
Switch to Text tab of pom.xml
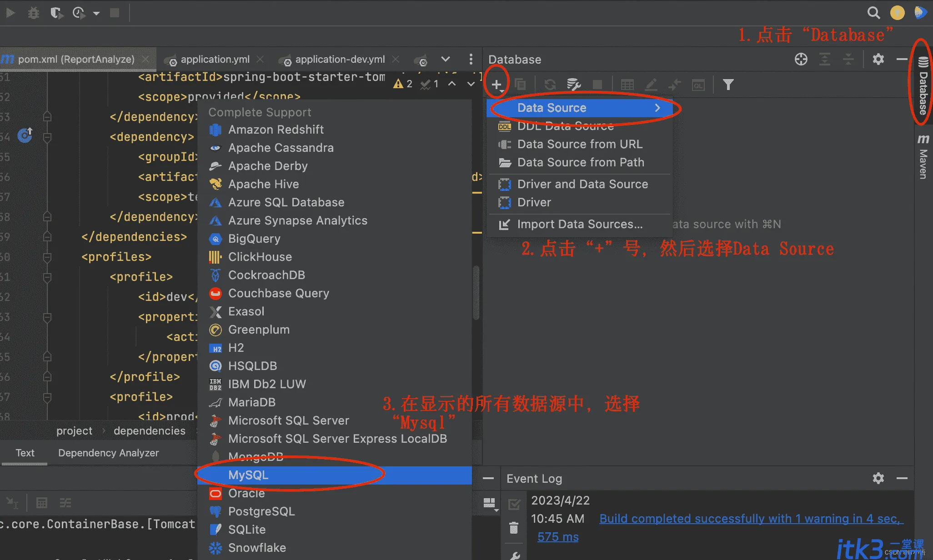25,453
